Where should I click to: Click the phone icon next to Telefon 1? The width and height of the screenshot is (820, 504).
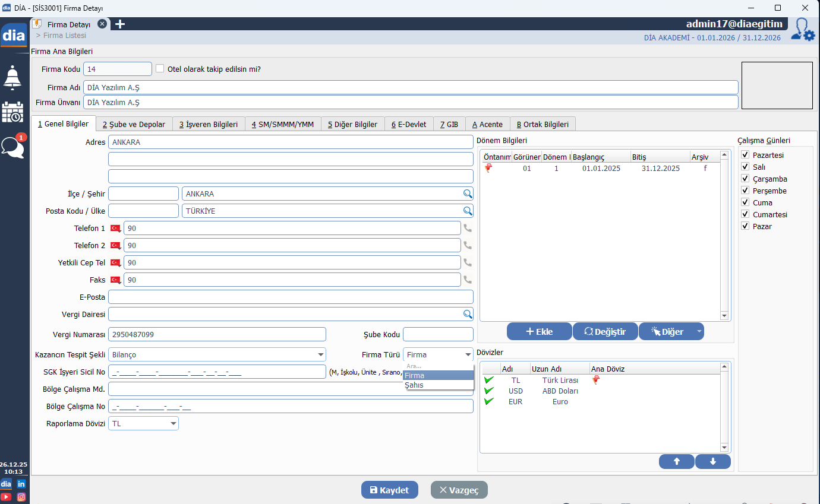pyautogui.click(x=468, y=228)
